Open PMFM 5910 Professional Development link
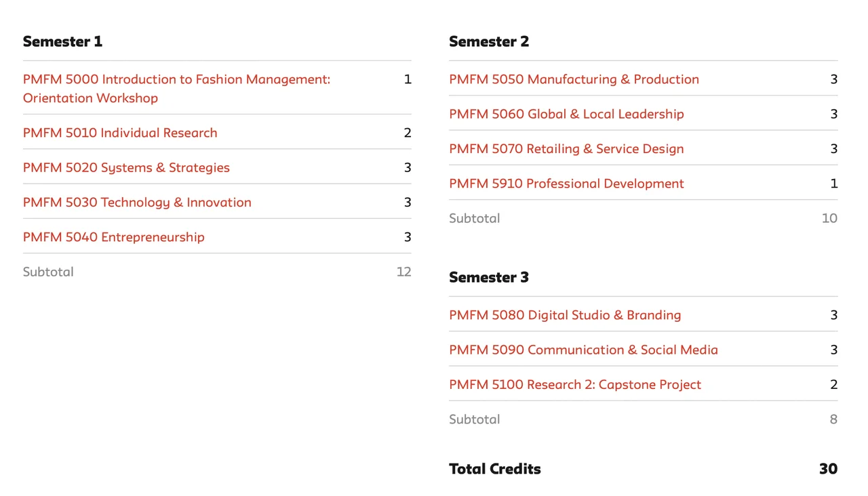This screenshot has height=496, width=868. tap(566, 184)
